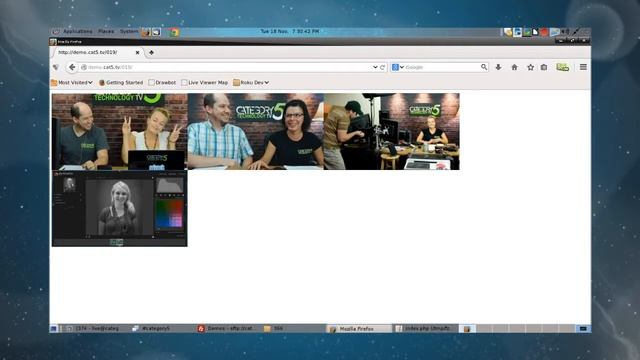This screenshot has width=640, height=360.
Task: Click the green monitor tray icon
Action: tap(527, 32)
